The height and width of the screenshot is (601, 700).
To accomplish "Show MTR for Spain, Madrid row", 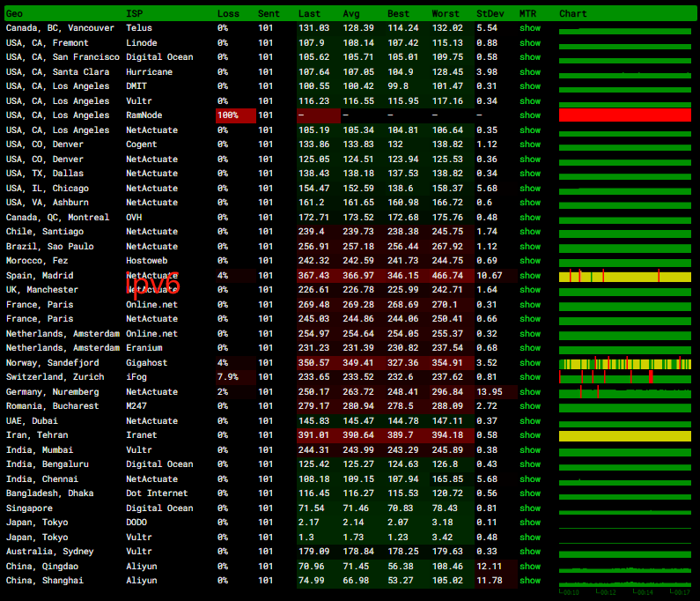I will point(530,276).
